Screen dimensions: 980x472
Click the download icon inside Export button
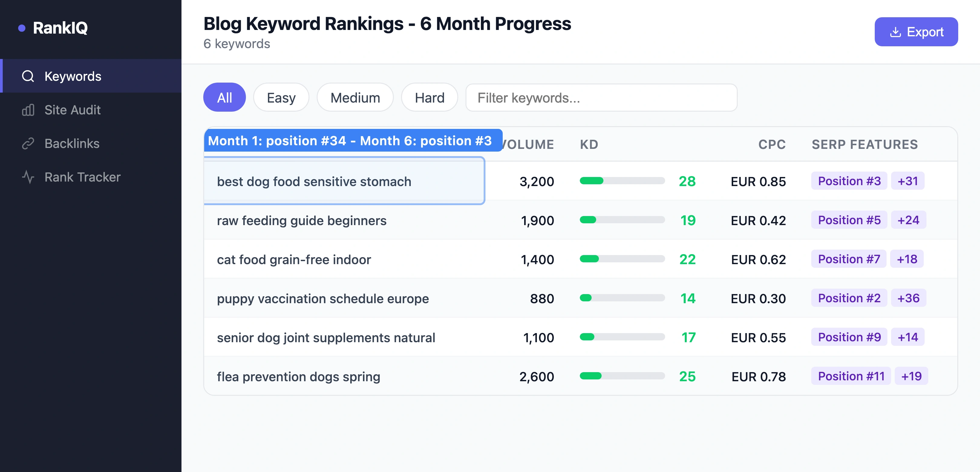click(896, 32)
